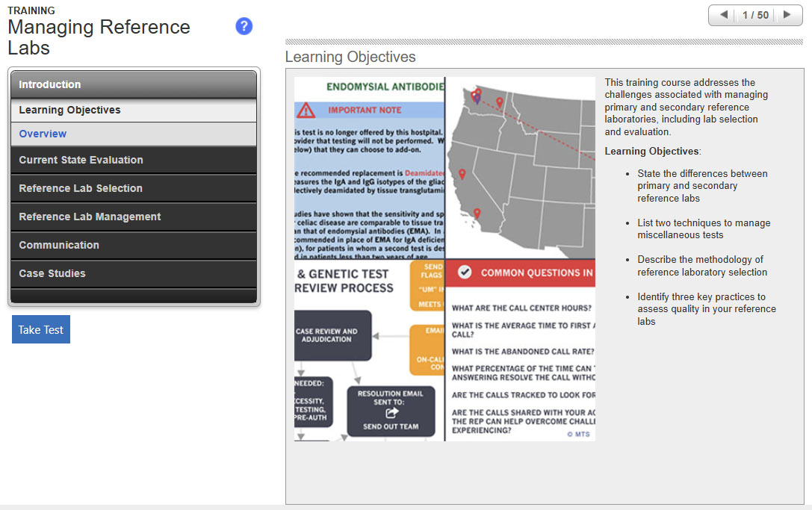The height and width of the screenshot is (510, 812).
Task: Click the blue help question mark icon
Action: click(x=244, y=27)
